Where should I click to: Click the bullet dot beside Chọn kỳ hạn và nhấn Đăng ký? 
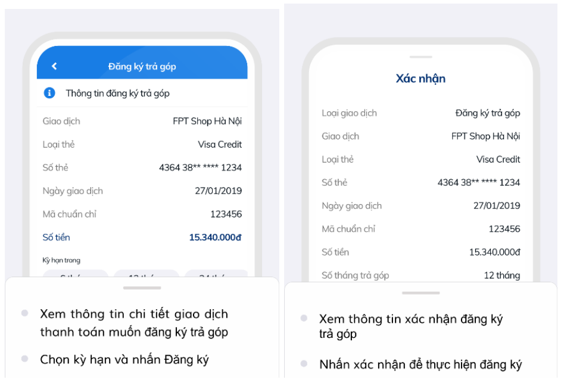(24, 359)
